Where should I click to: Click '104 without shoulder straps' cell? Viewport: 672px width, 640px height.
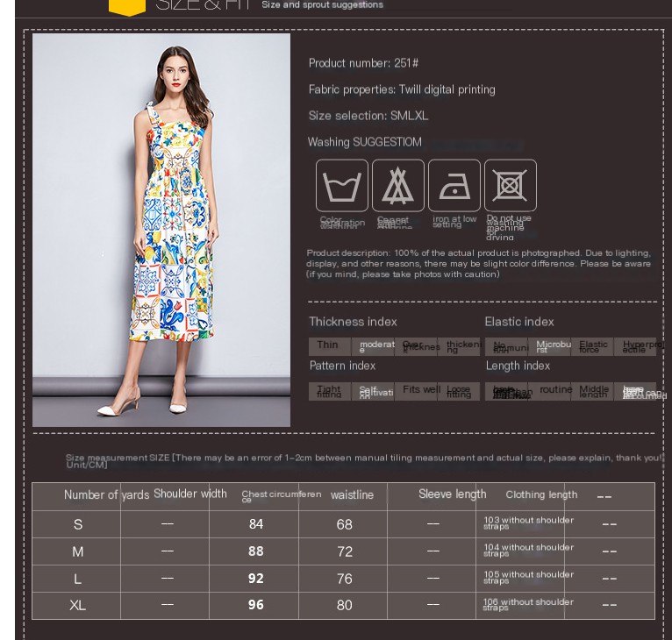528,551
